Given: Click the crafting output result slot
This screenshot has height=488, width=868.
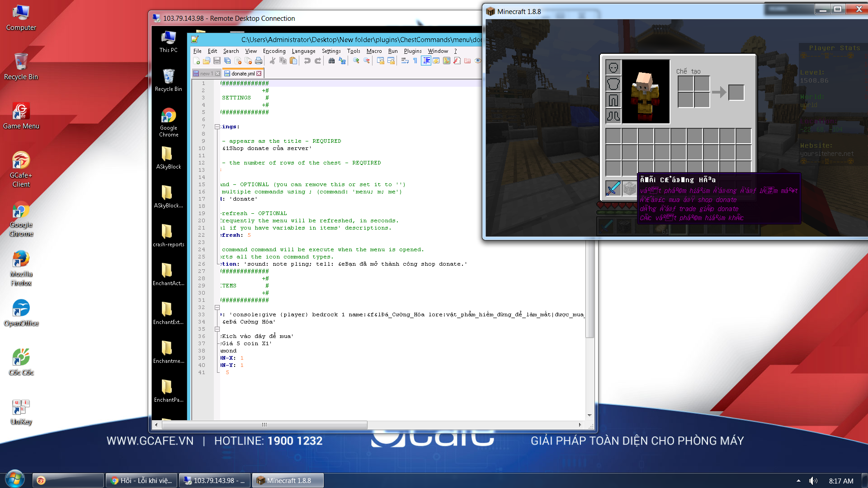Looking at the screenshot, I should tap(736, 93).
